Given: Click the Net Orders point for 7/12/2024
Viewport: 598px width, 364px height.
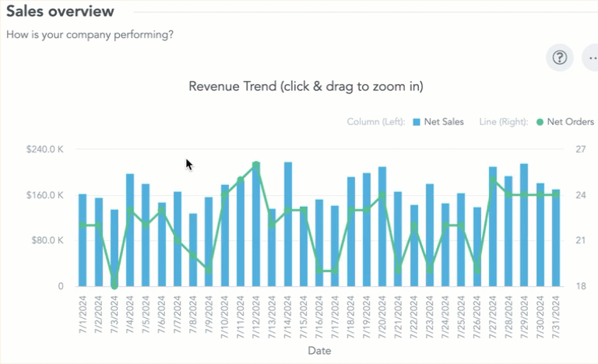Looking at the screenshot, I should click(x=256, y=165).
